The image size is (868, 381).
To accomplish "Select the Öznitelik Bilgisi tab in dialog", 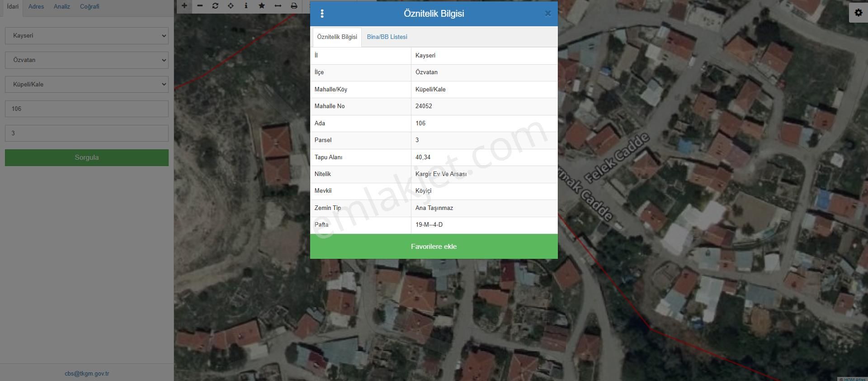I will click(337, 37).
